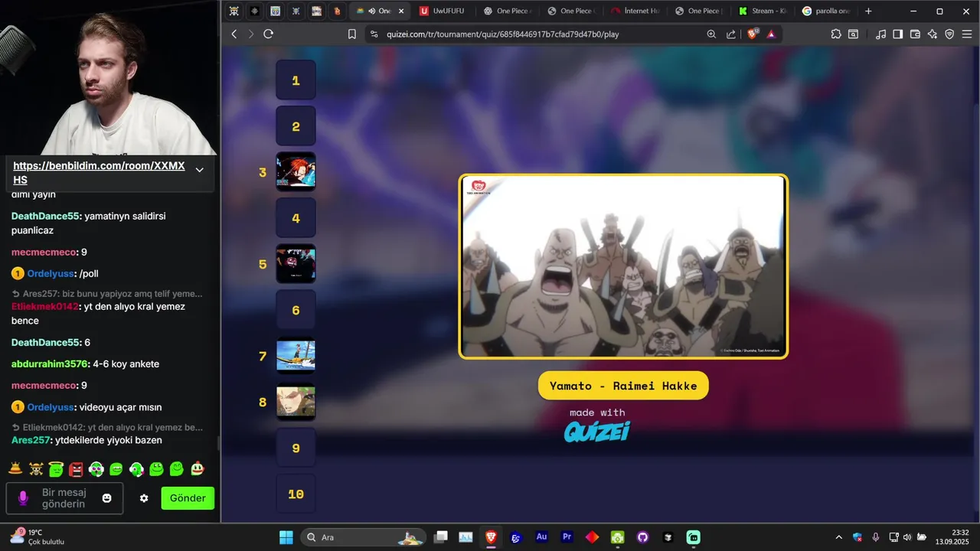Switch to the İnternet Hız tab
980x551 pixels.
click(634, 11)
